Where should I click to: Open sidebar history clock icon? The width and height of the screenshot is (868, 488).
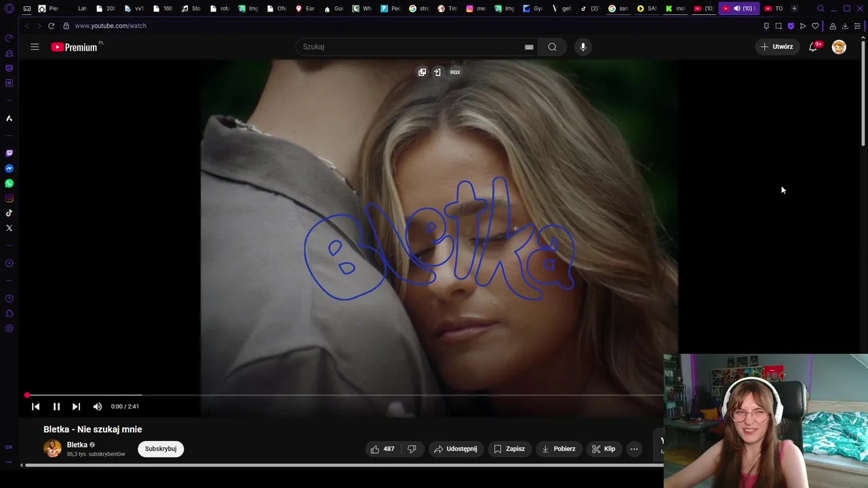click(x=9, y=299)
